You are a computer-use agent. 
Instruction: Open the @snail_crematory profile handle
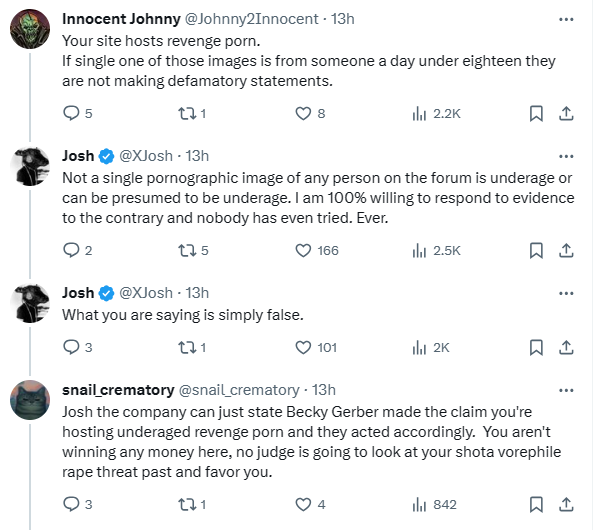239,389
